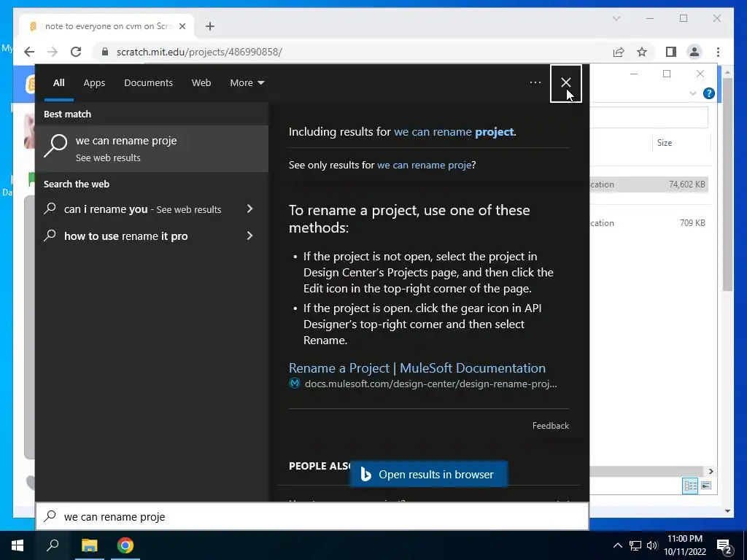Select the 709 KB file row
This screenshot has width=747, height=560.
point(649,223)
